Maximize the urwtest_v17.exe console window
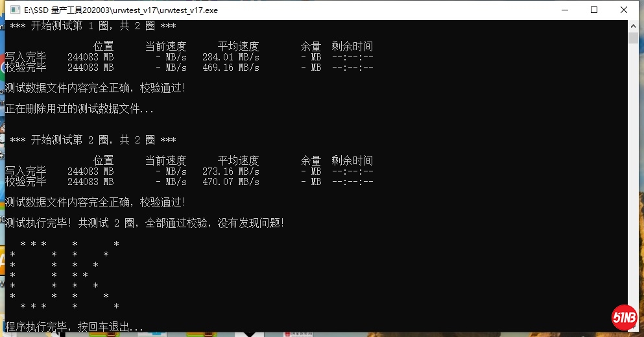 (x=593, y=10)
